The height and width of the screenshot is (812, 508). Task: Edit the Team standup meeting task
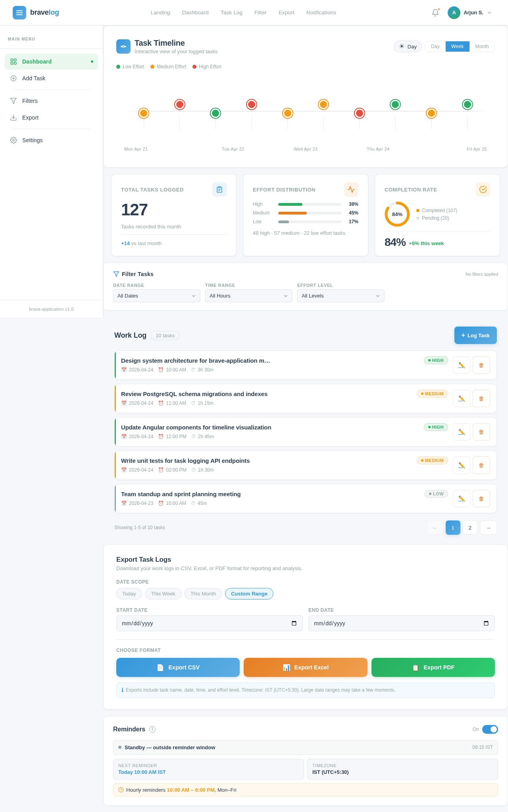[x=462, y=499]
